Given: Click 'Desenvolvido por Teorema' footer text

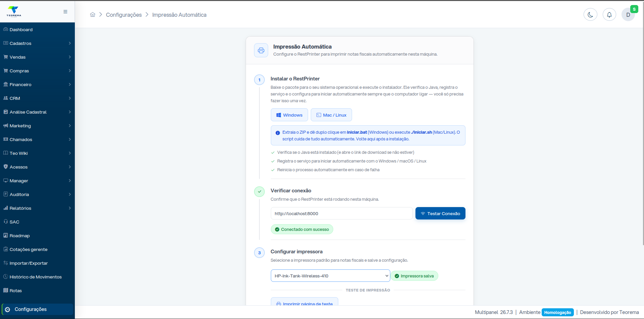Looking at the screenshot, I should coord(609,312).
